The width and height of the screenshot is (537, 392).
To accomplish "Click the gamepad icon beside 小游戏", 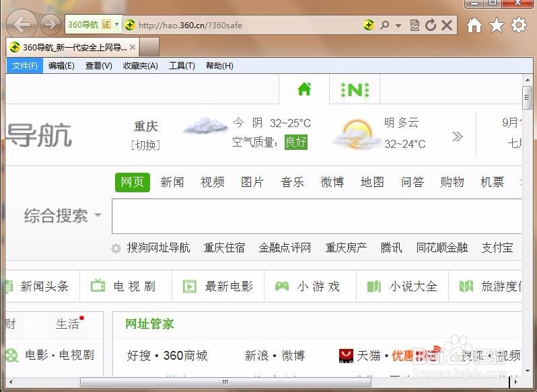I will [x=282, y=286].
